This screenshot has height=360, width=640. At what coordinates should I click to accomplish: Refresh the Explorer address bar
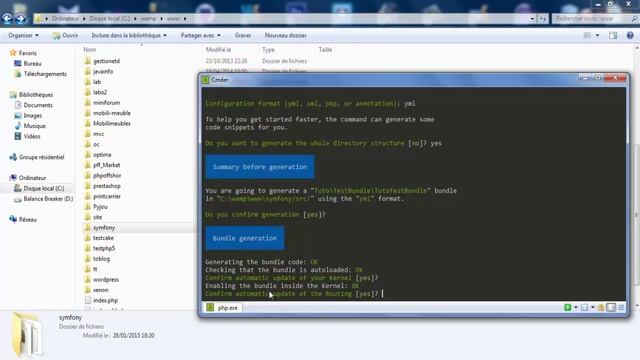click(542, 19)
